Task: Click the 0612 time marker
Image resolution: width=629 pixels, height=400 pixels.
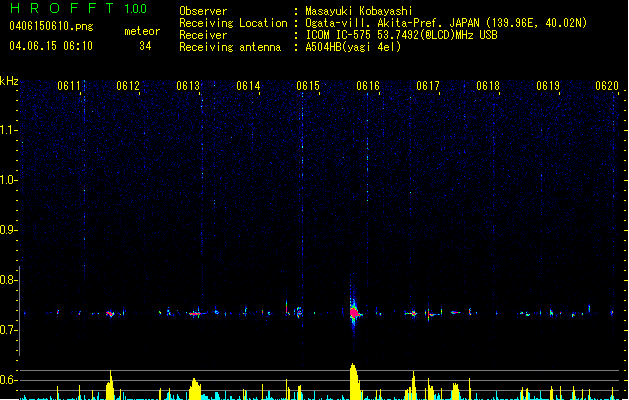Action: pyautogui.click(x=128, y=86)
